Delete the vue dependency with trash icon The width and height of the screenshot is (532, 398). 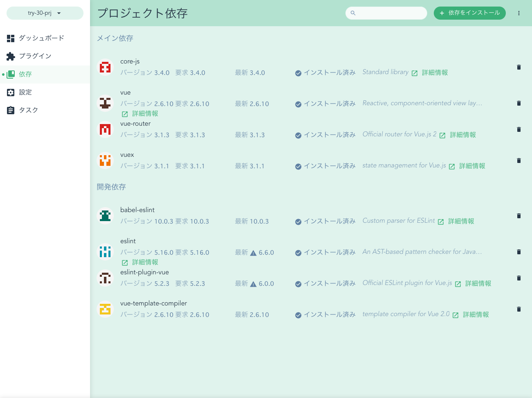click(519, 103)
